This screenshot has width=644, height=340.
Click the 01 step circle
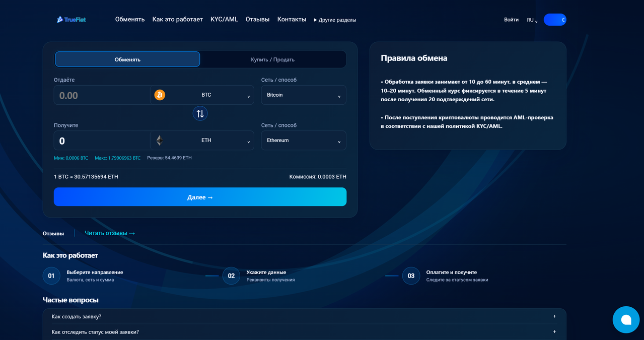(x=51, y=276)
